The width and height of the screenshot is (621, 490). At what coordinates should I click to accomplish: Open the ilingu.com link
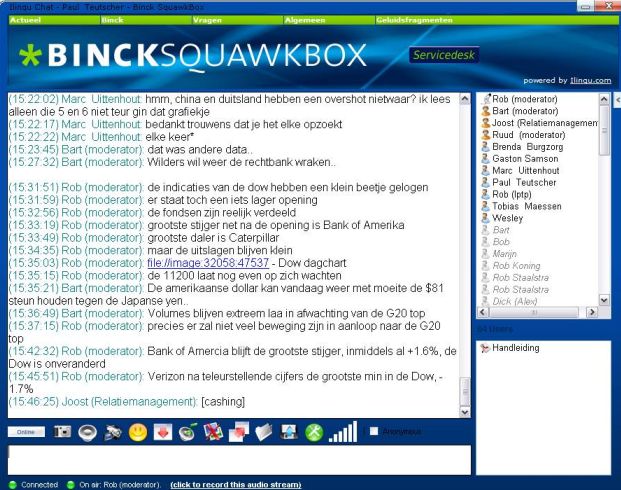(x=591, y=80)
